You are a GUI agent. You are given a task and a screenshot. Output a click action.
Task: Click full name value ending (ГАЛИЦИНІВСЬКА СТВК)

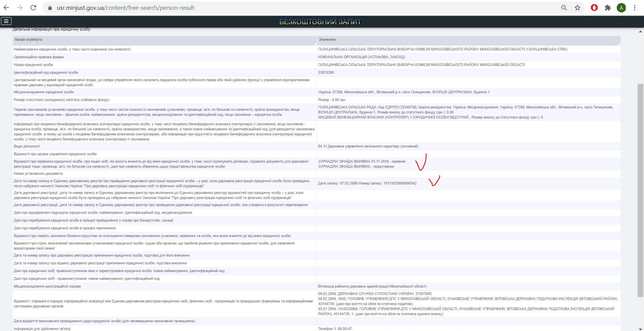[443, 49]
